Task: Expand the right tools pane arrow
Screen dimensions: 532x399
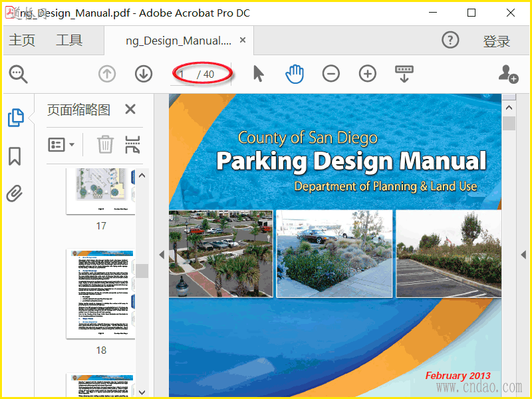Action: [523, 255]
